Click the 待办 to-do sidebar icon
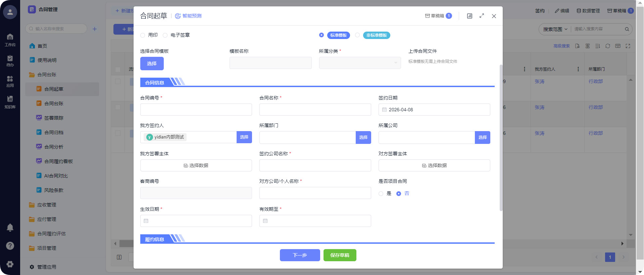The height and width of the screenshot is (275, 644). (10, 61)
